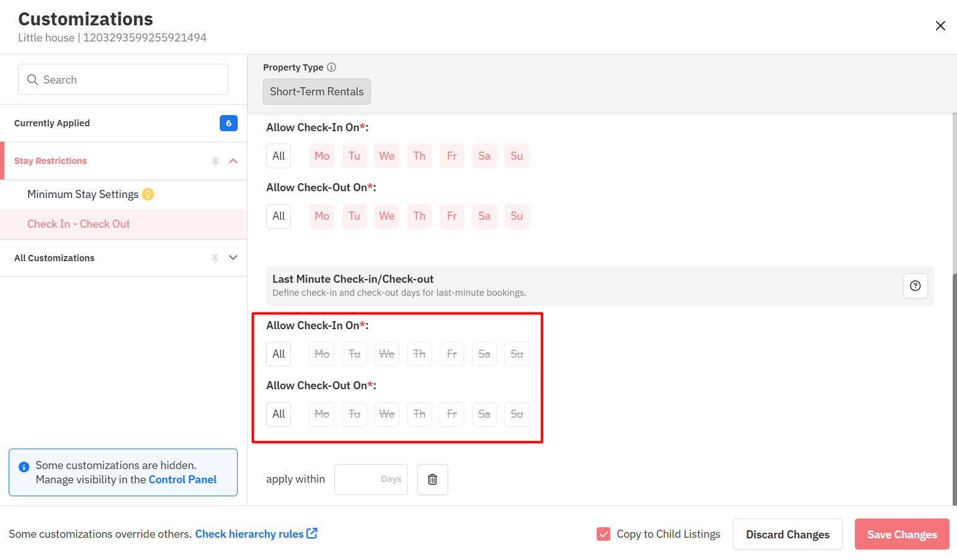The image size is (957, 560).
Task: Toggle Th for regular Allow Check-Out On
Action: [419, 216]
